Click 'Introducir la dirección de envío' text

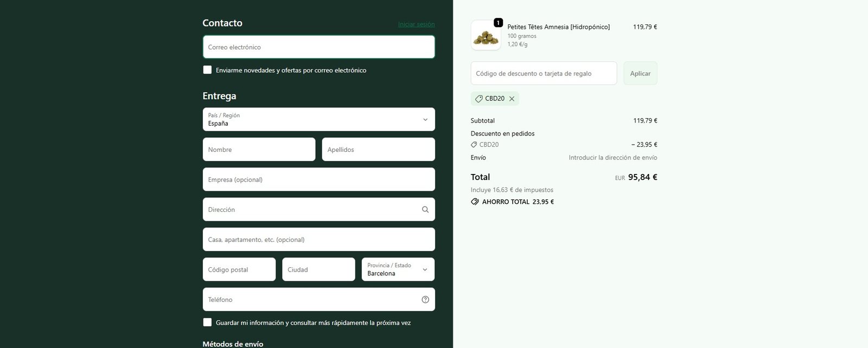[x=613, y=158]
